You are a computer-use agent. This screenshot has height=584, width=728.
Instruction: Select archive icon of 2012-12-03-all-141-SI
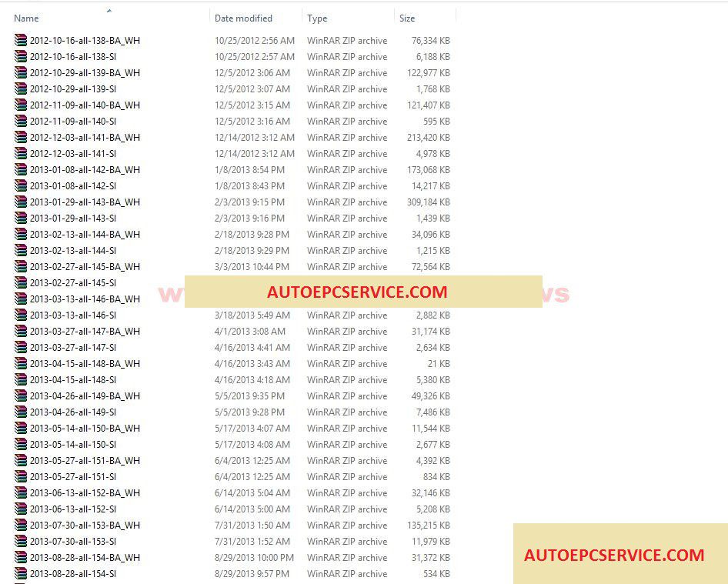21,153
